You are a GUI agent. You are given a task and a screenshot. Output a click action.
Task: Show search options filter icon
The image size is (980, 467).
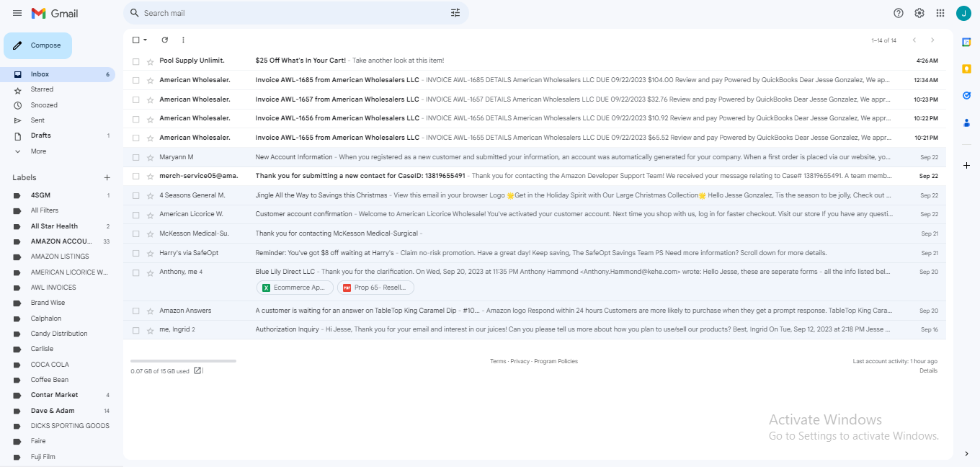[x=455, y=13]
